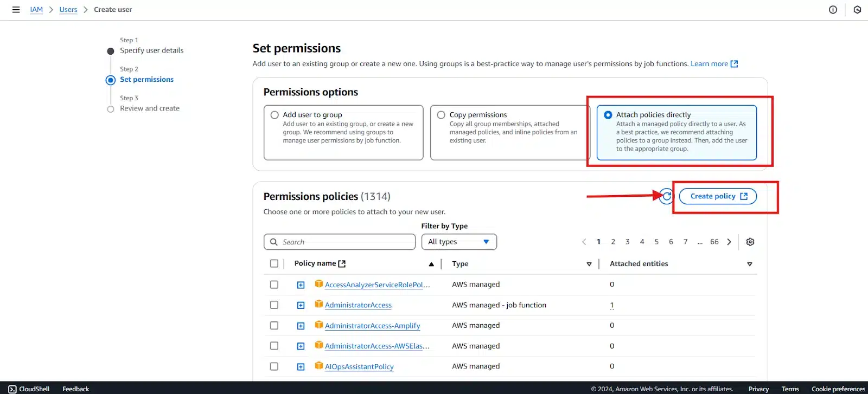Open the AdministratorAccess-Amplify policy link
The image size is (868, 394).
pyautogui.click(x=372, y=326)
